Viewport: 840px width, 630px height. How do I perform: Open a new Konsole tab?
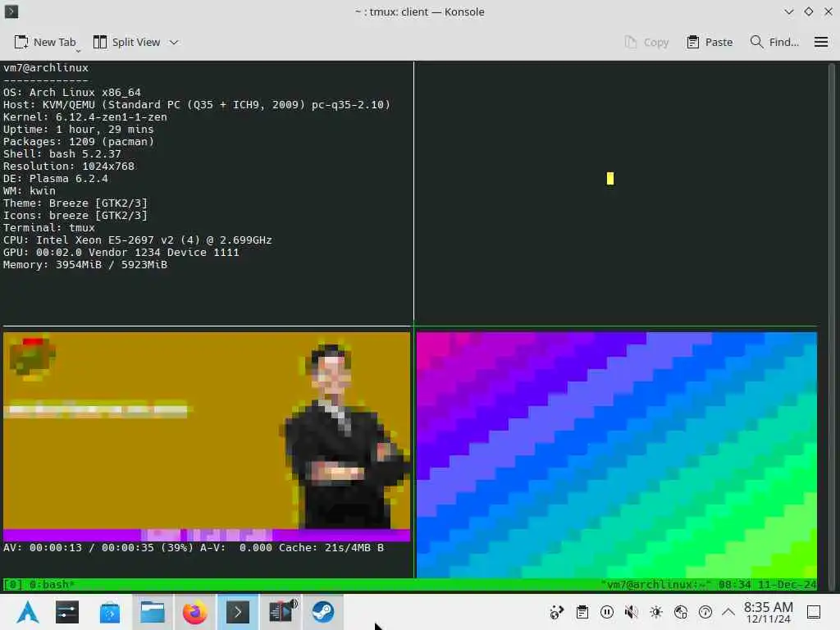[45, 42]
